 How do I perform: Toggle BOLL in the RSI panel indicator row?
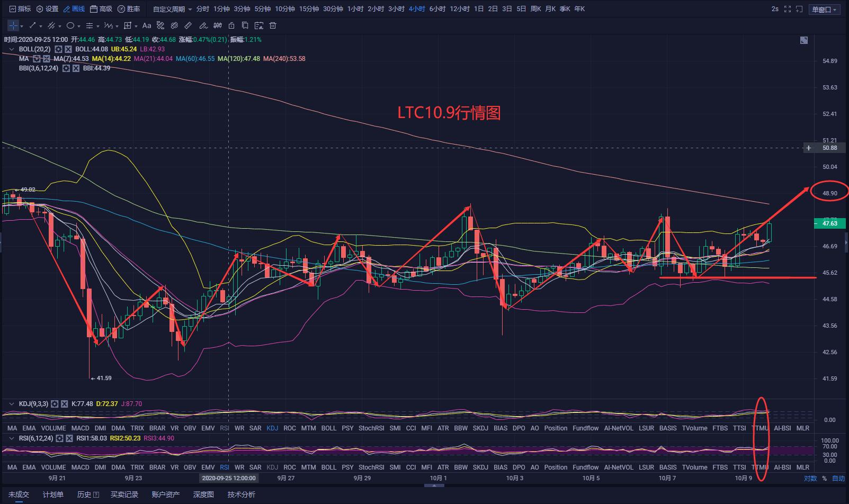[329, 467]
